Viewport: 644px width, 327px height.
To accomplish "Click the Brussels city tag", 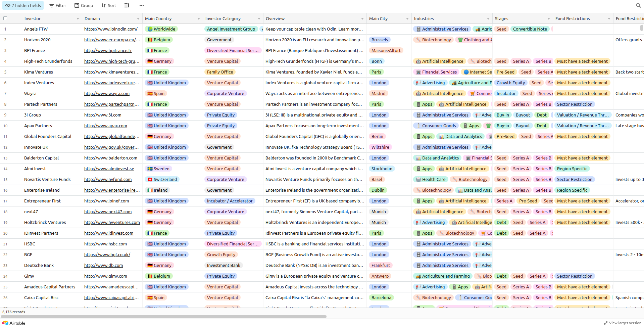I will [x=380, y=40].
